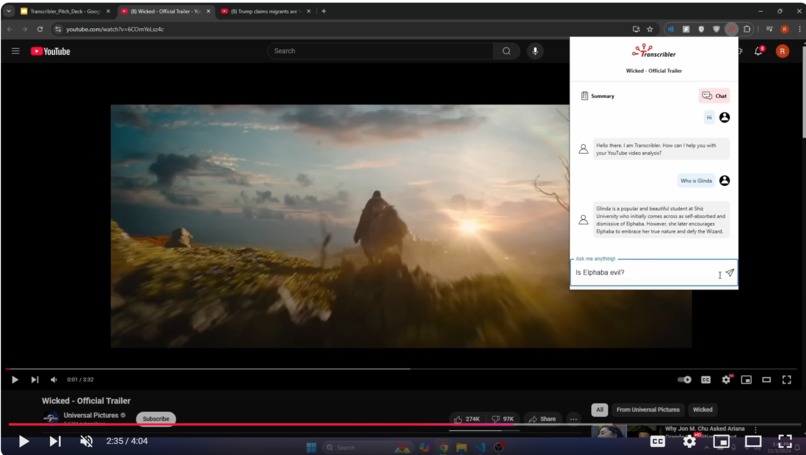Open the Universal Pictures channel link
The image size is (806, 455).
click(x=91, y=415)
